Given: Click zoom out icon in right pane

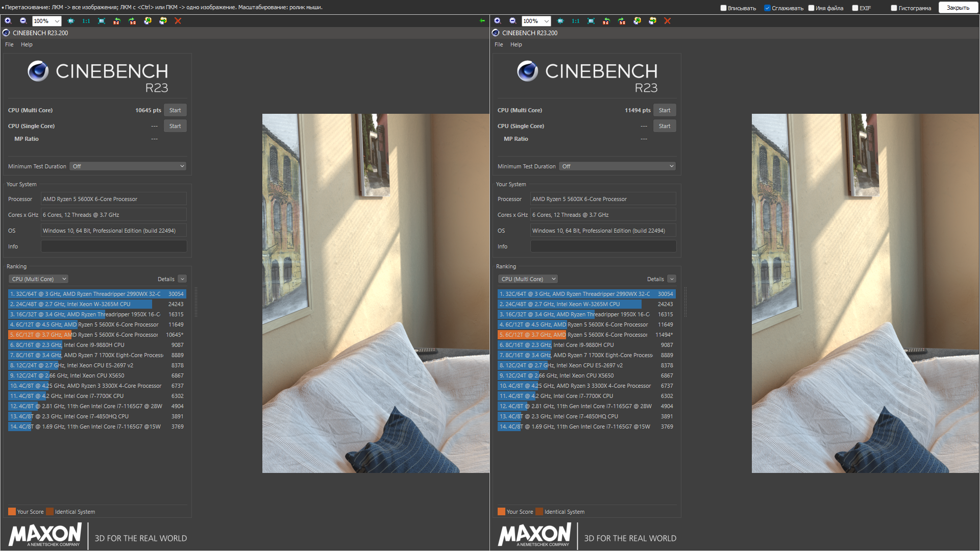Looking at the screenshot, I should 512,21.
